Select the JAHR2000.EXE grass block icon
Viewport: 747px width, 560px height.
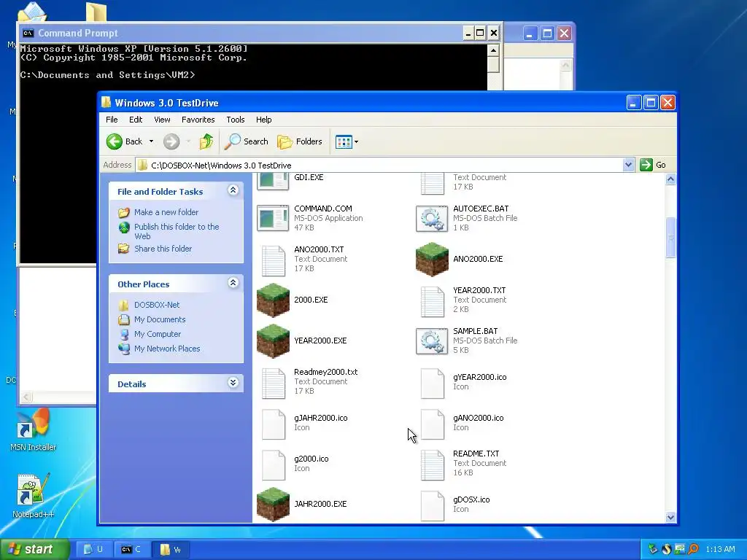(x=273, y=505)
